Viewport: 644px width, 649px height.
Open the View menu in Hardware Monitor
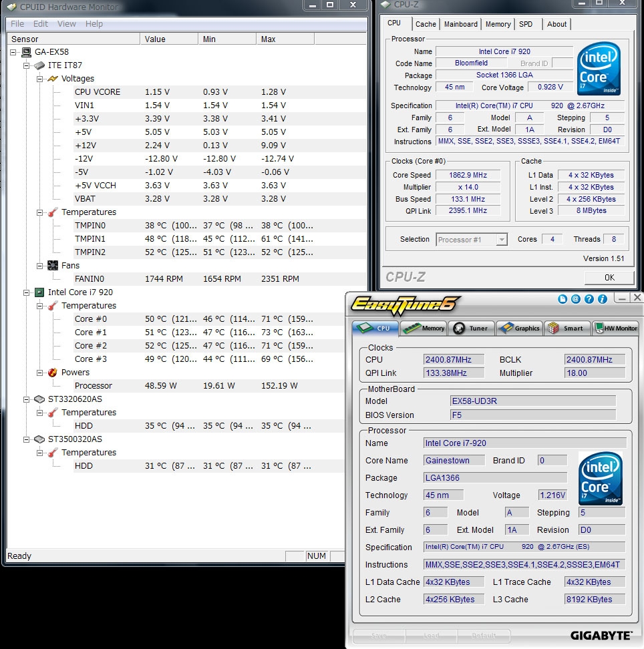[x=67, y=24]
